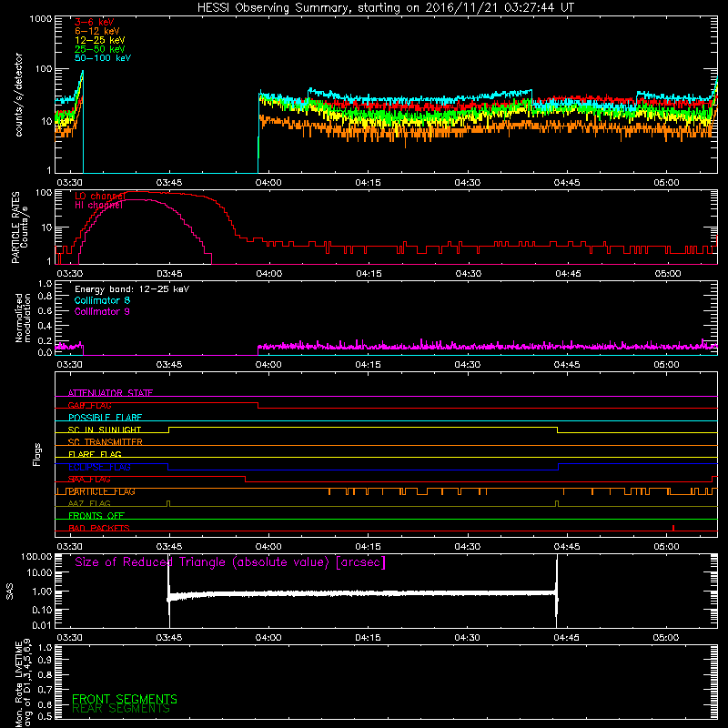Select the 6-12 keV legend label
Screen dimensions: 728x728
[97, 31]
